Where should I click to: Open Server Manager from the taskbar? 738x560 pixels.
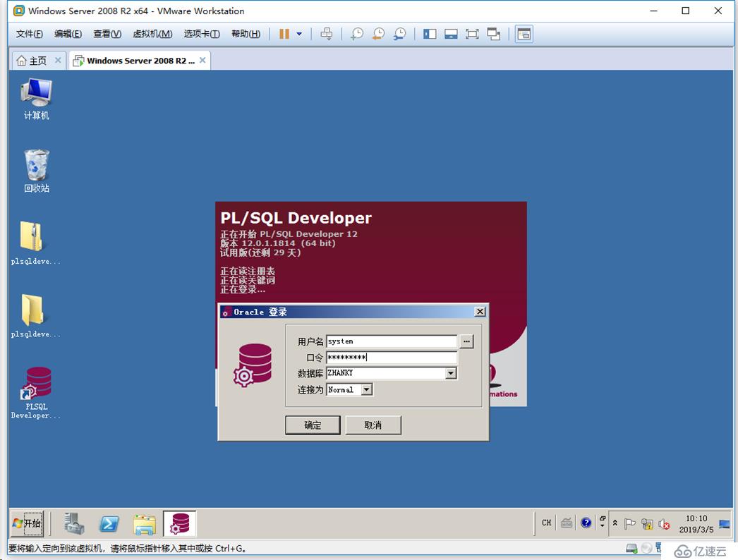click(x=74, y=523)
